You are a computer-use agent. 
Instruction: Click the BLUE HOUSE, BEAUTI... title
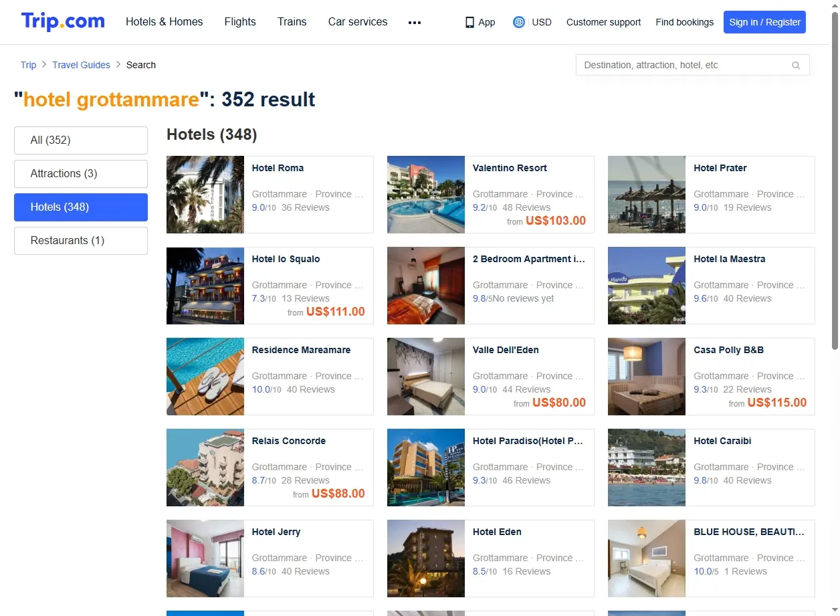point(749,532)
